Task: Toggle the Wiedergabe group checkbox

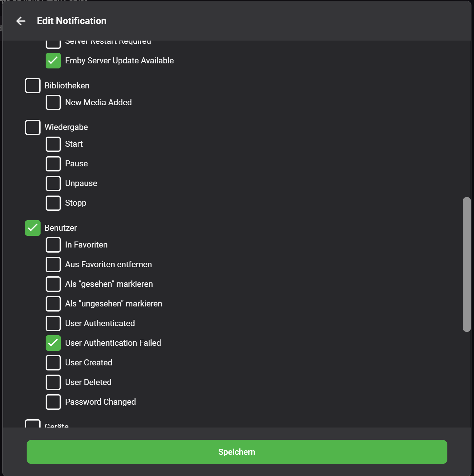Action: click(33, 127)
